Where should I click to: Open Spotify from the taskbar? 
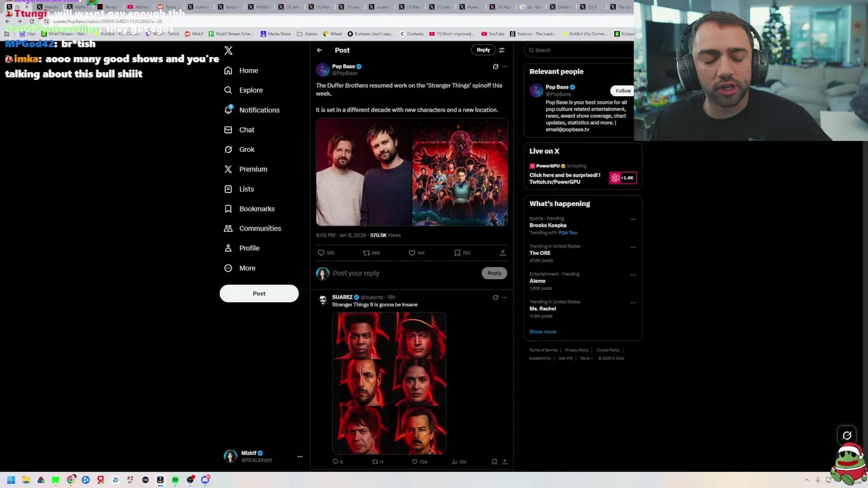coord(175,480)
